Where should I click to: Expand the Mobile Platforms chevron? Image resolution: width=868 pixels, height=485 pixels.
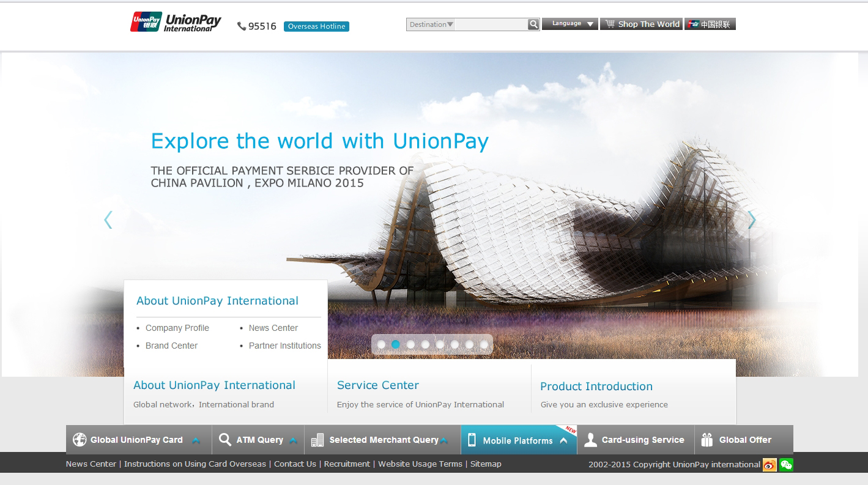pos(563,440)
